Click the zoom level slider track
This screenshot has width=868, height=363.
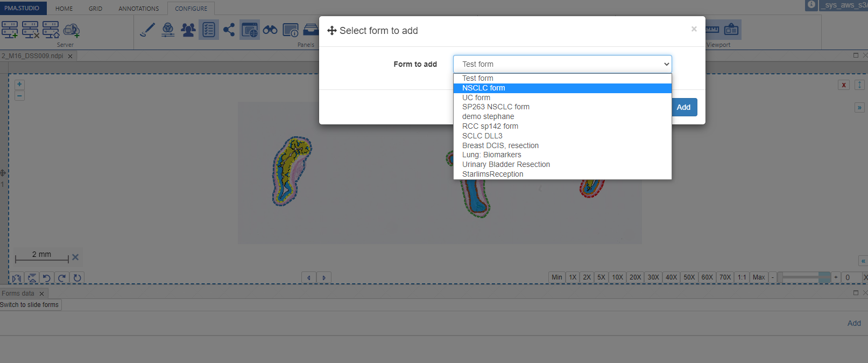[802, 277]
